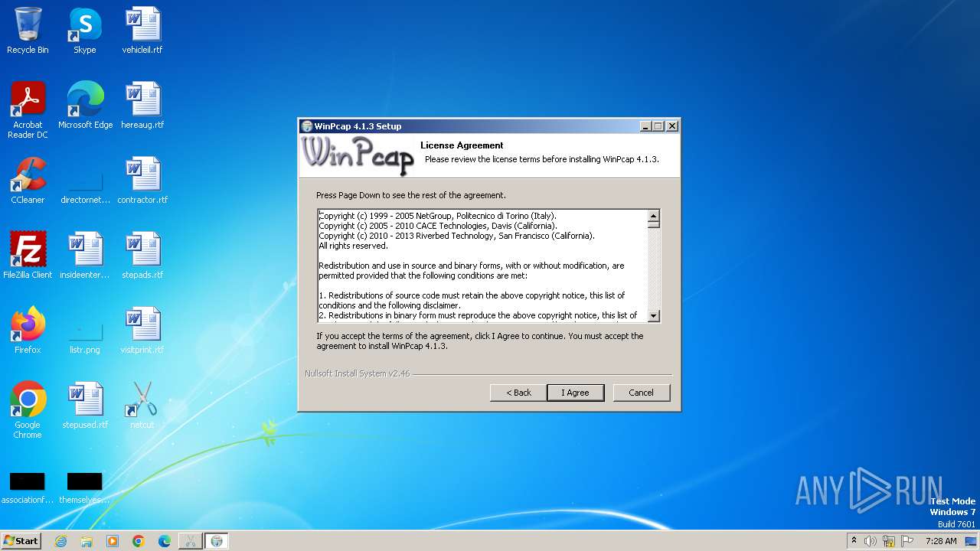Open the CCleaner shortcut
Screen dimensions: 980x551
tap(28, 181)
